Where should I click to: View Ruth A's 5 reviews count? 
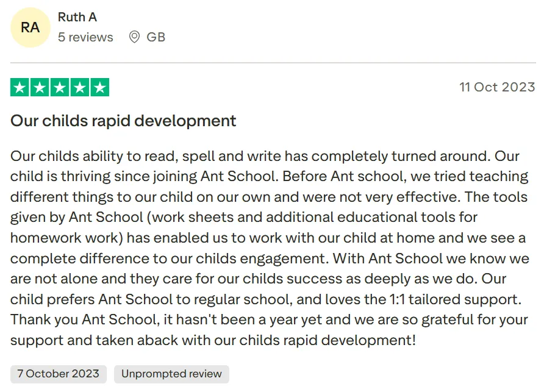85,37
